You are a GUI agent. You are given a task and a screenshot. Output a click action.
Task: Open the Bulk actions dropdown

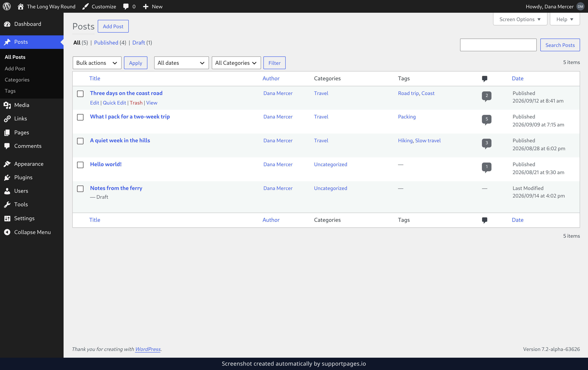coord(97,63)
